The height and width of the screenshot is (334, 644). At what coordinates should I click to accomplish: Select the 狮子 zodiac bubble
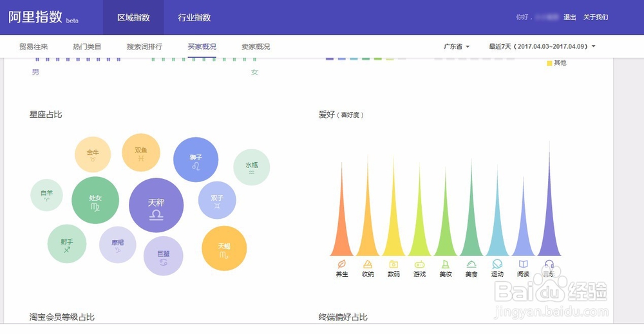[196, 160]
